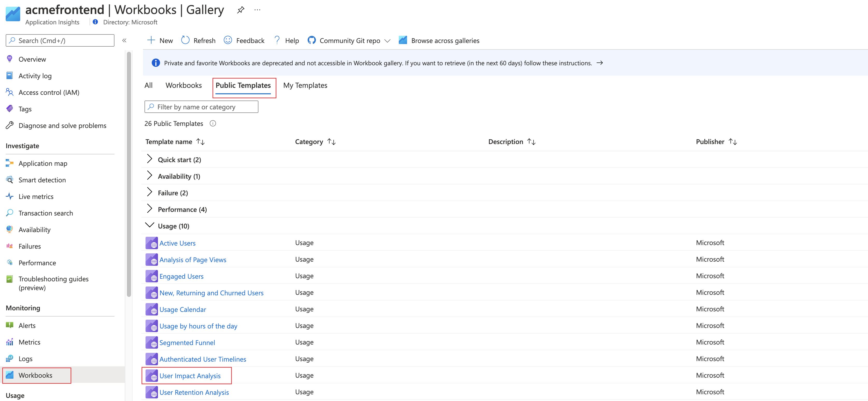This screenshot has width=868, height=401.
Task: Click New workbook button
Action: [x=160, y=40]
